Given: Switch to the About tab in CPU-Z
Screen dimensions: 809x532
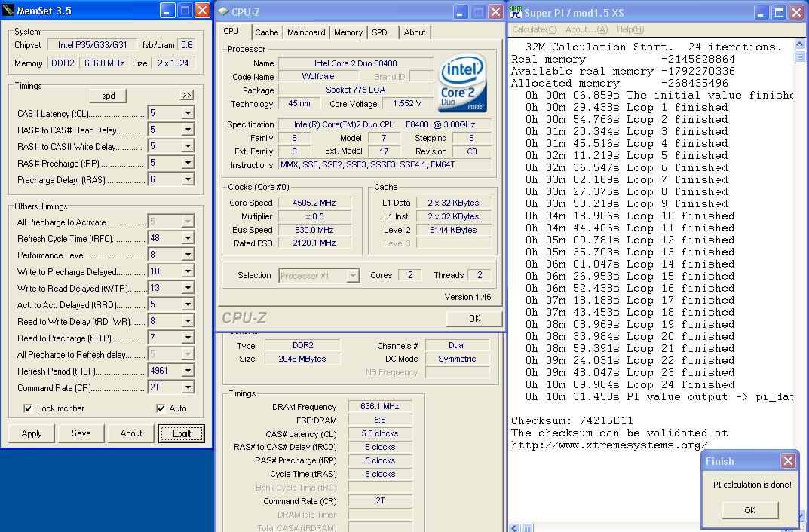Looking at the screenshot, I should (415, 32).
